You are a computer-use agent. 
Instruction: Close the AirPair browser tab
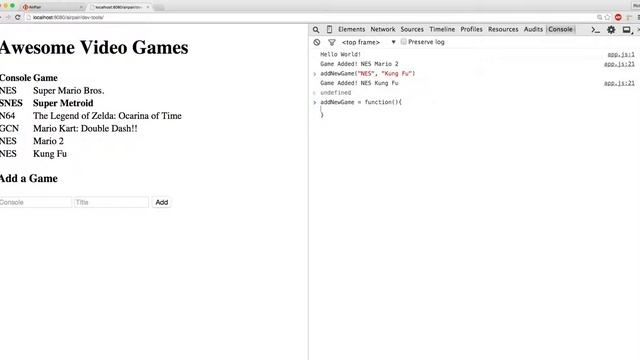(81, 7)
